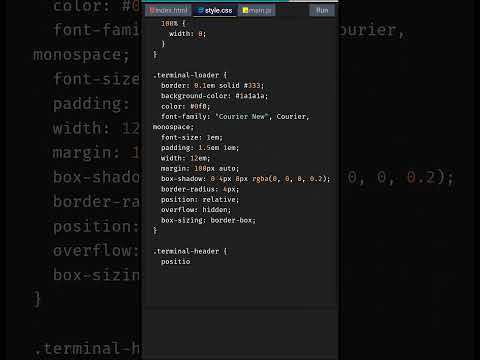
Task: Click the 'position: relative;' line
Action: (200, 200)
